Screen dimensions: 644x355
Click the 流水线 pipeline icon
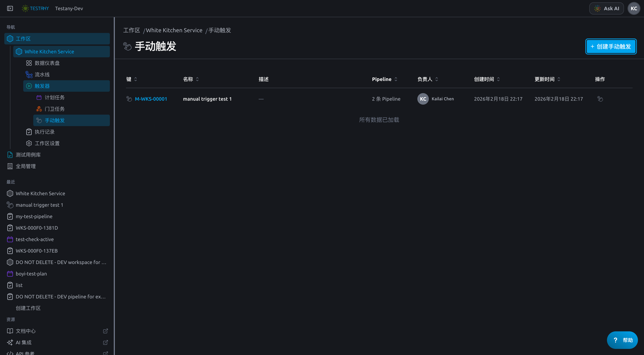pos(29,75)
